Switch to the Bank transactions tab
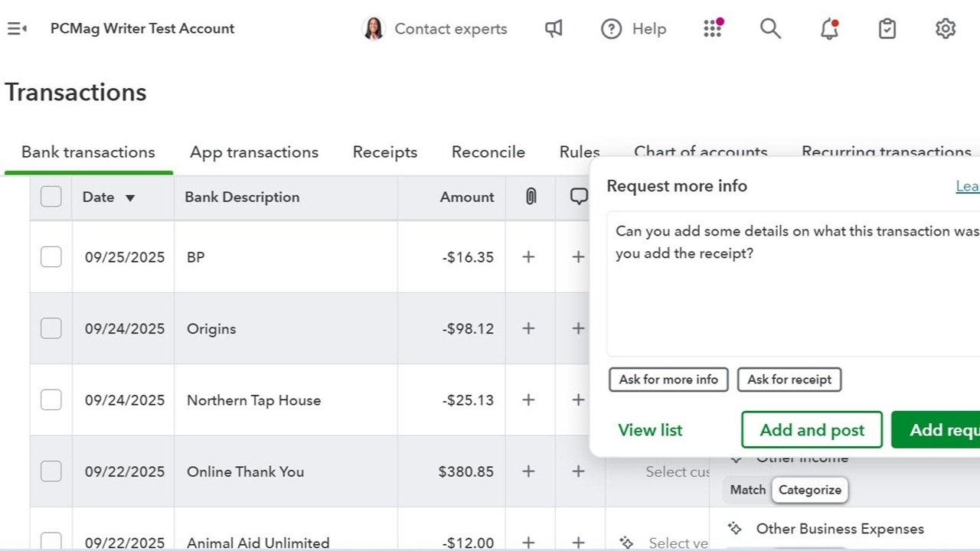The height and width of the screenshot is (551, 980). 88,152
